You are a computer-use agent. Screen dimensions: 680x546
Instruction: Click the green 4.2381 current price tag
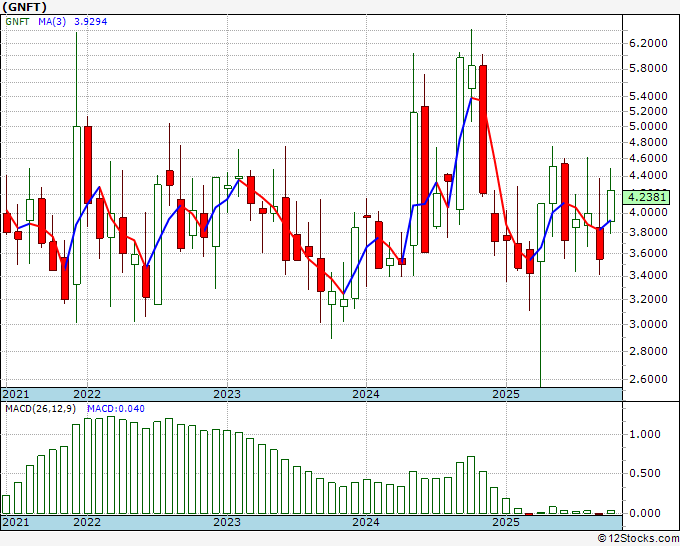pos(649,197)
